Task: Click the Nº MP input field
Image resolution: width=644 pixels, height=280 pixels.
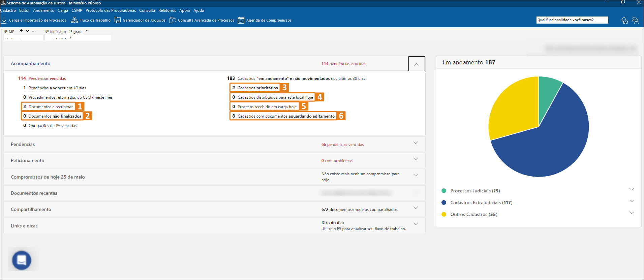Action: click(x=24, y=38)
